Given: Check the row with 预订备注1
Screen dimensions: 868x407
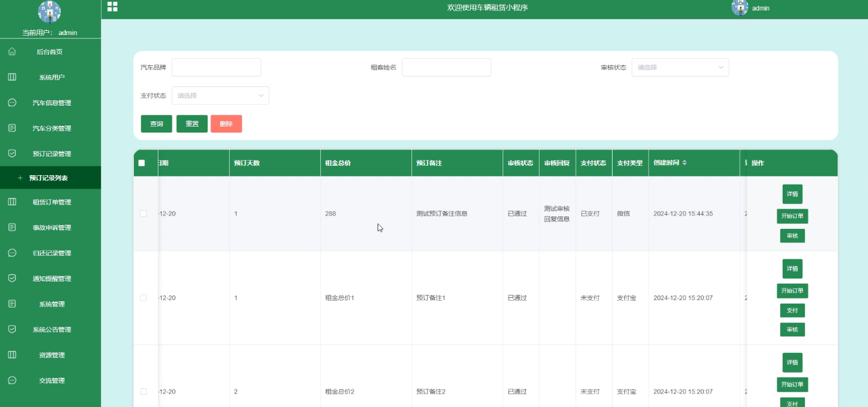Looking at the screenshot, I should coord(143,298).
